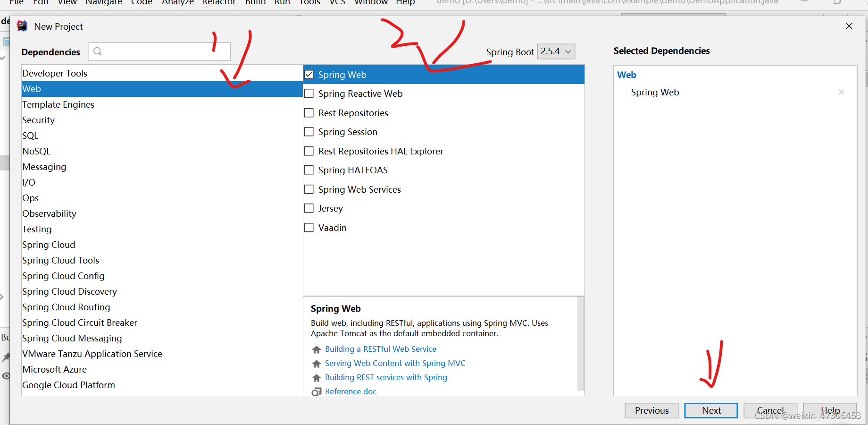Select the Template Engines category
The height and width of the screenshot is (425, 868).
pos(162,104)
